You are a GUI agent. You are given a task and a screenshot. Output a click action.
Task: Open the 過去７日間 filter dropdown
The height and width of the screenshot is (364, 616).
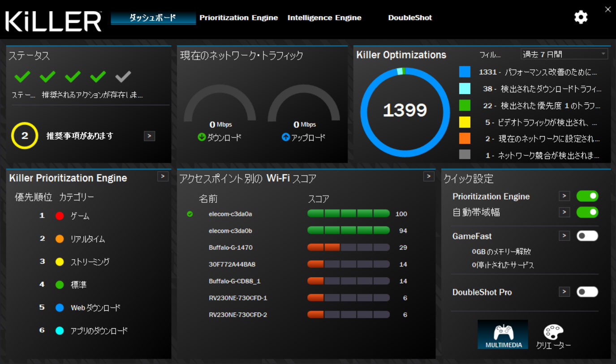564,54
